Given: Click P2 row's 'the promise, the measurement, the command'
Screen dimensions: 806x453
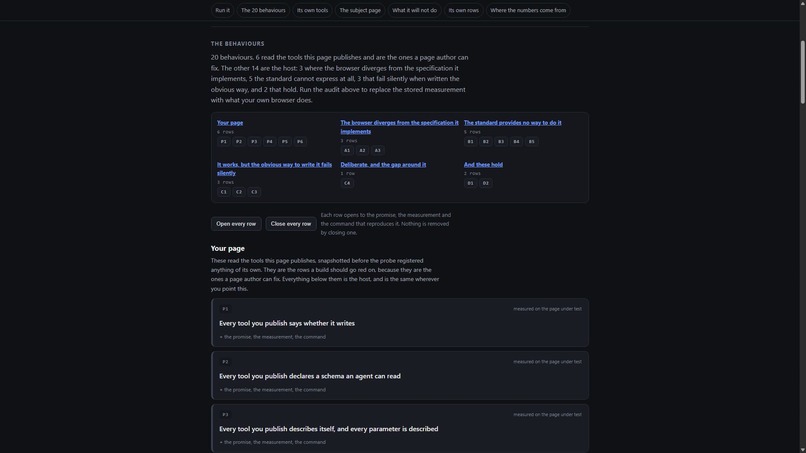Looking at the screenshot, I should click(273, 390).
